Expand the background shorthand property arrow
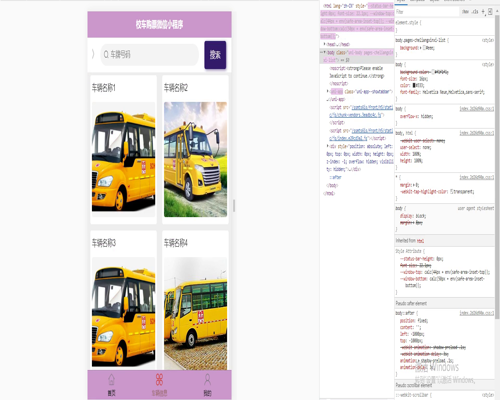 coord(422,48)
